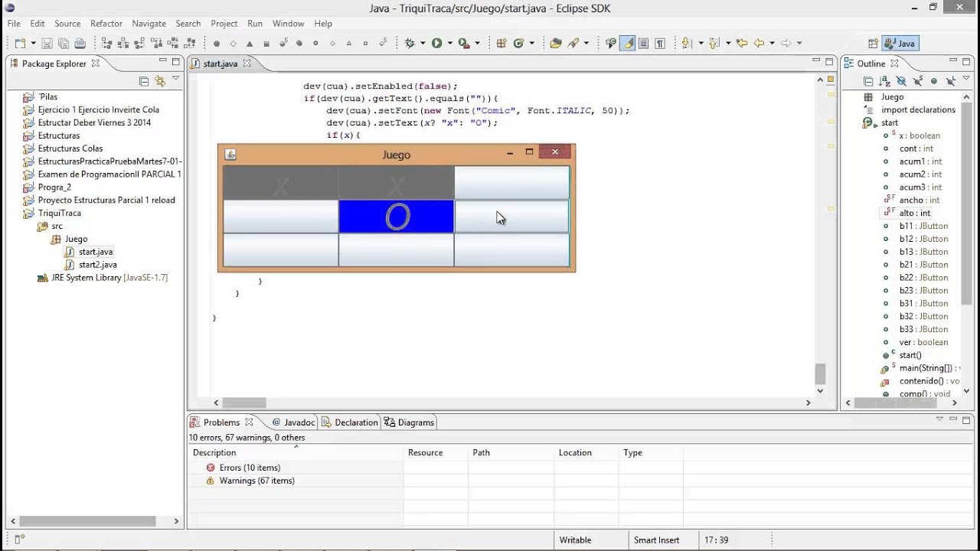This screenshot has width=980, height=551.
Task: Open the Back history dropdown arrow
Action: [772, 44]
